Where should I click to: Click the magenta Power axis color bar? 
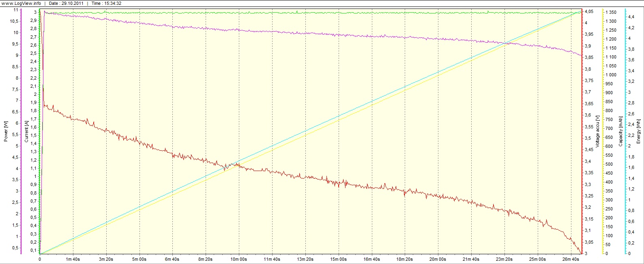click(21, 131)
